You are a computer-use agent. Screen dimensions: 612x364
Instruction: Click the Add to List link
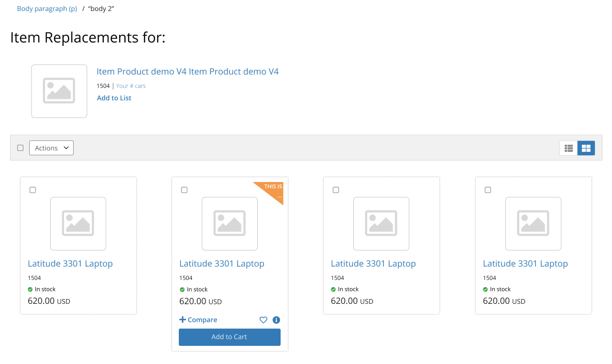(x=114, y=98)
